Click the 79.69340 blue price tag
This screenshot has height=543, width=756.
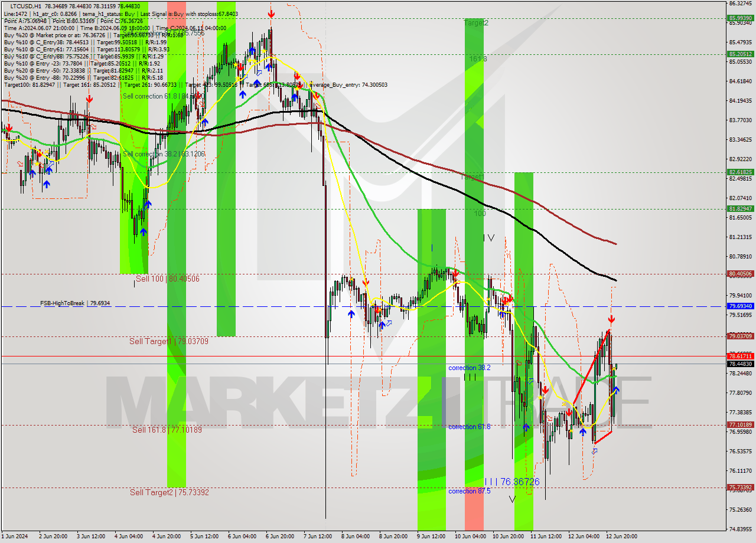[x=741, y=306]
